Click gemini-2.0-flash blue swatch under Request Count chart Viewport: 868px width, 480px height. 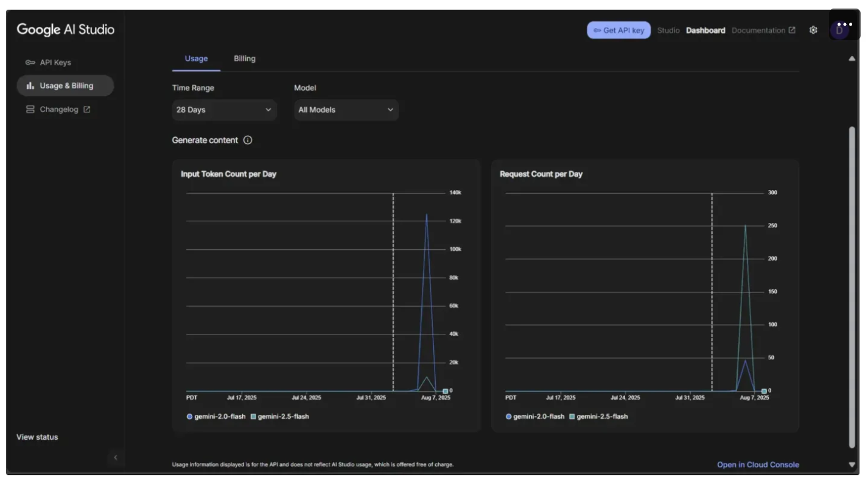(508, 417)
